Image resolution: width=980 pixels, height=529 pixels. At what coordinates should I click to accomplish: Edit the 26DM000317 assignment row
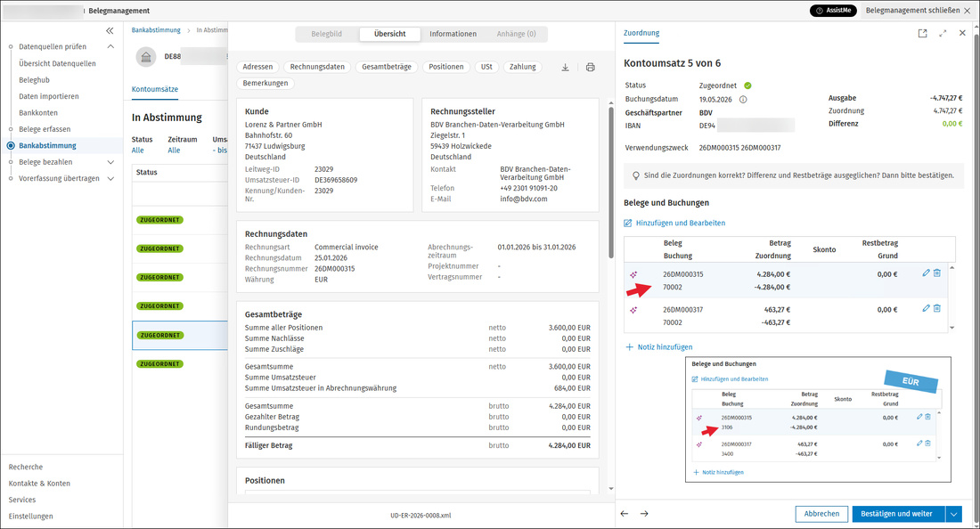pyautogui.click(x=926, y=308)
